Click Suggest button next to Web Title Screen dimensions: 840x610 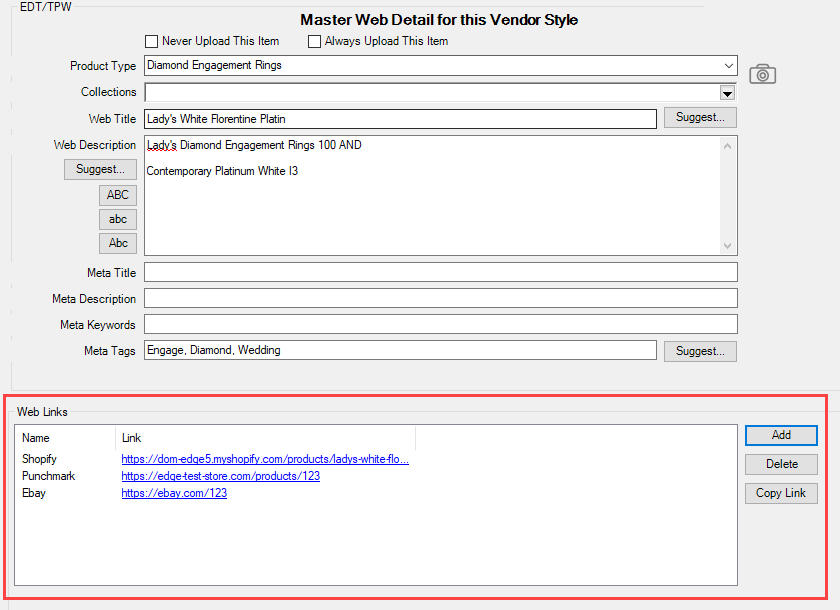[x=700, y=118]
